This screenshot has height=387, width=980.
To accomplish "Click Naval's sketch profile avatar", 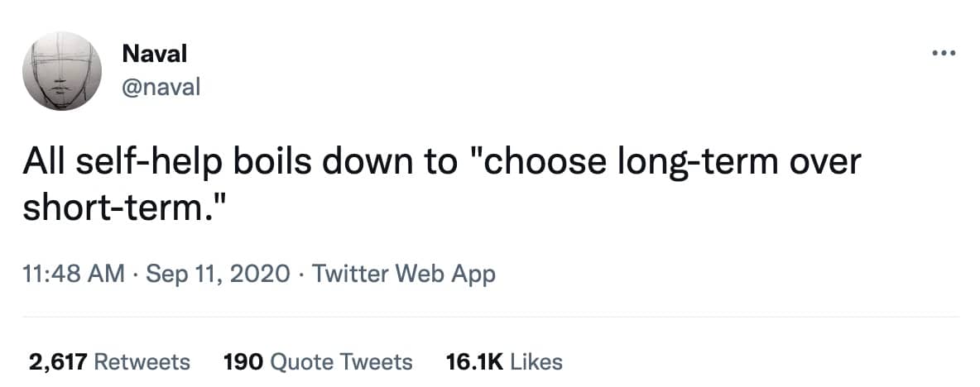I will point(62,72).
